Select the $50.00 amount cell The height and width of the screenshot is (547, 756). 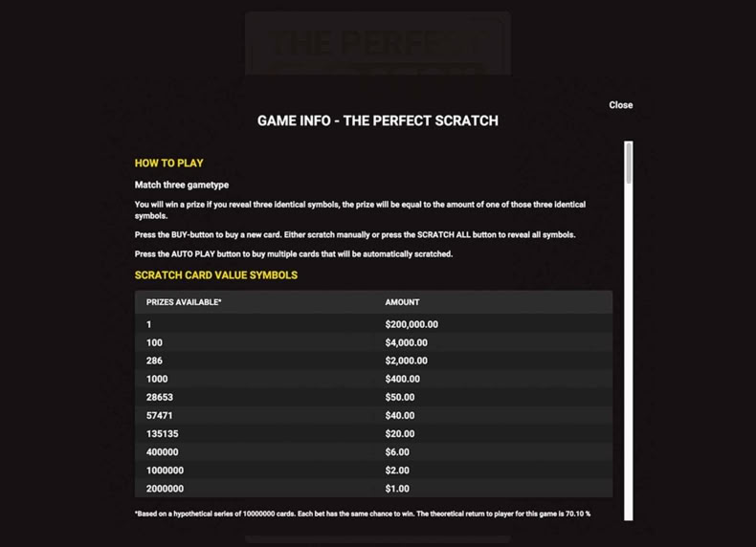click(x=400, y=397)
